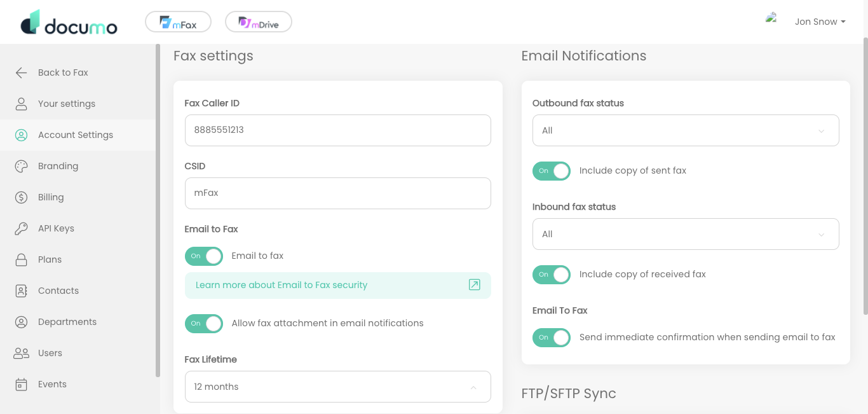This screenshot has width=868, height=414.
Task: Click the Events calendar icon
Action: coord(22,384)
